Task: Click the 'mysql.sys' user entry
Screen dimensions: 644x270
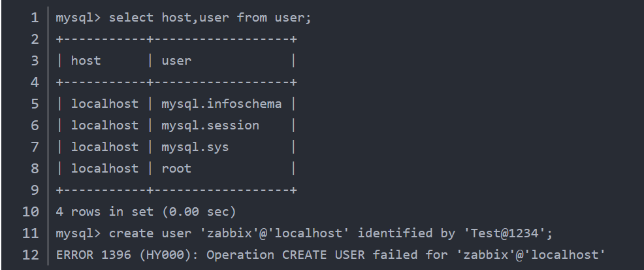Action: (x=195, y=146)
